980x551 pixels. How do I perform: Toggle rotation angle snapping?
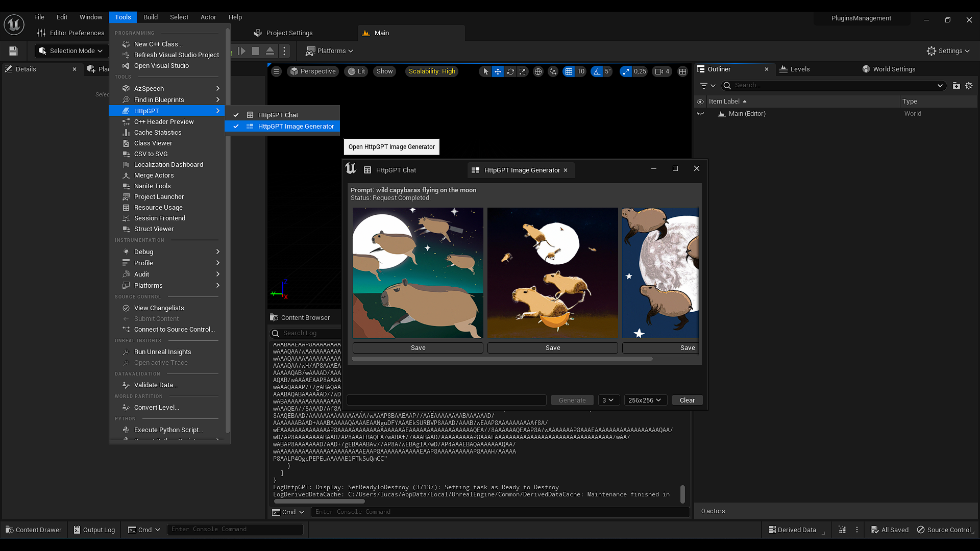(x=597, y=71)
